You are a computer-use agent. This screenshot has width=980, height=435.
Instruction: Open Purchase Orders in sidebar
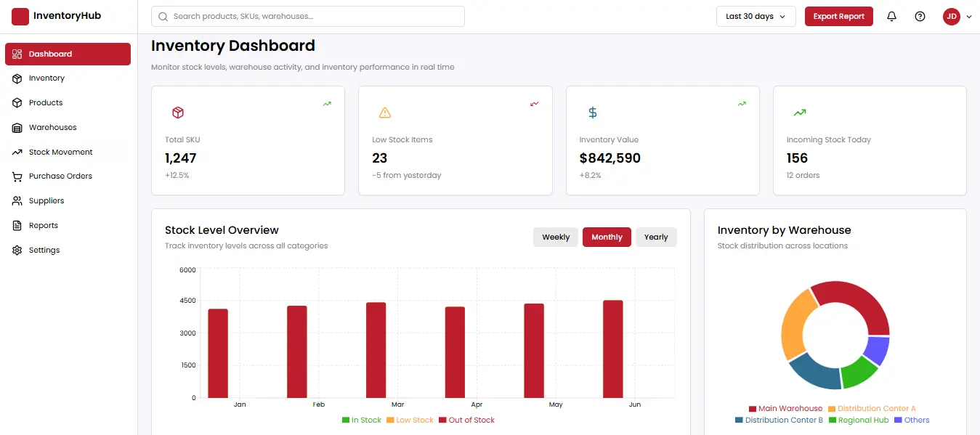(60, 176)
